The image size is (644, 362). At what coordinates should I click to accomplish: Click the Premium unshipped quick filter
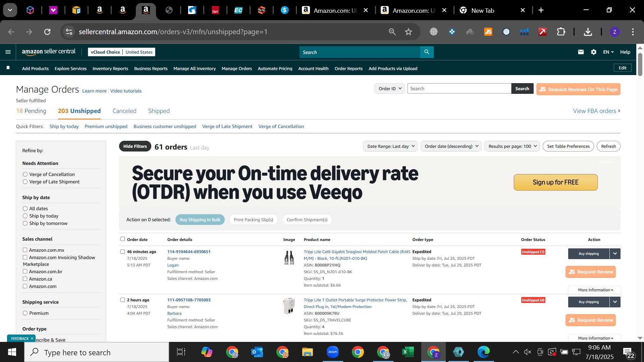[106, 126]
